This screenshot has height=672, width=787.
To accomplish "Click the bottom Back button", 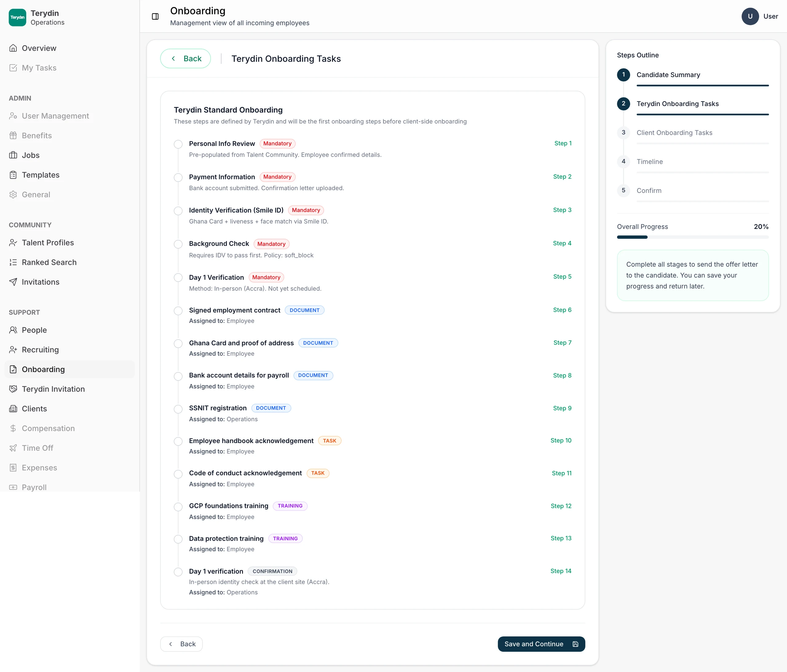I will [x=182, y=644].
